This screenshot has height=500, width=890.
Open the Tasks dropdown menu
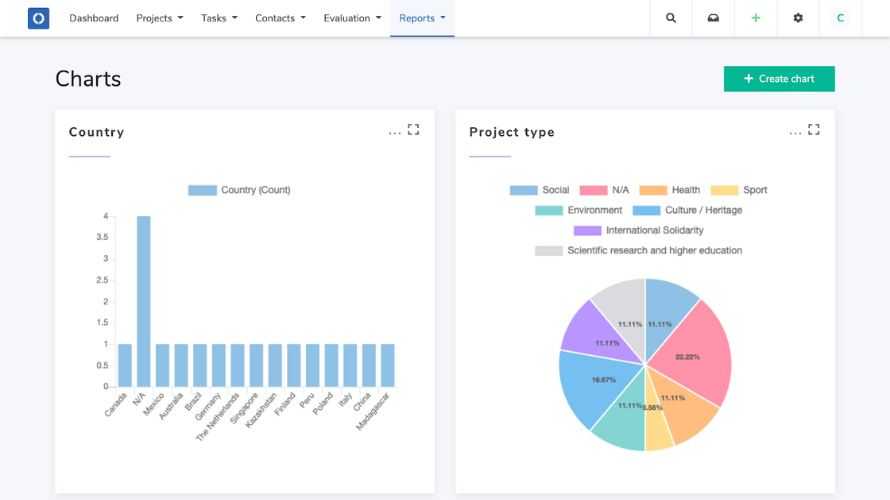point(219,18)
